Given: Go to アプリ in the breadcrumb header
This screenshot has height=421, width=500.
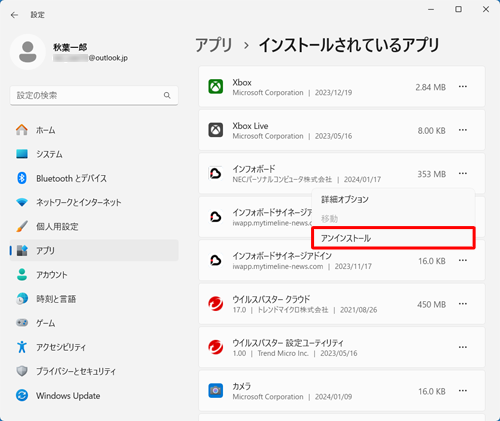Looking at the screenshot, I should 214,45.
